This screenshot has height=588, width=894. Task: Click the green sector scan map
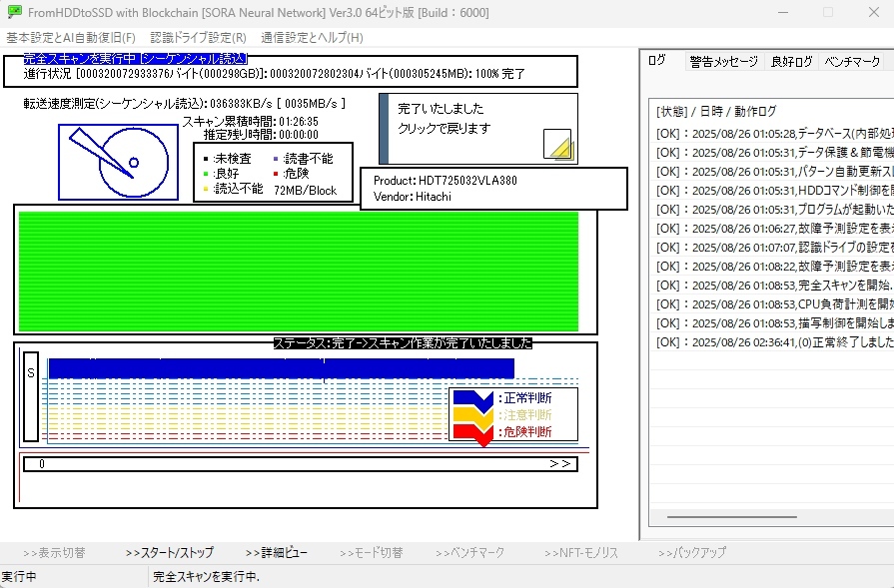point(299,272)
